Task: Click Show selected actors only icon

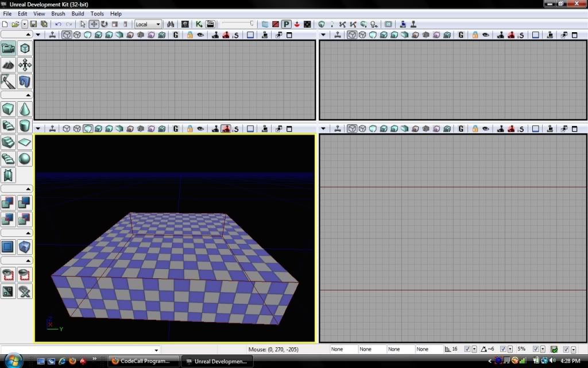Action: click(x=8, y=274)
